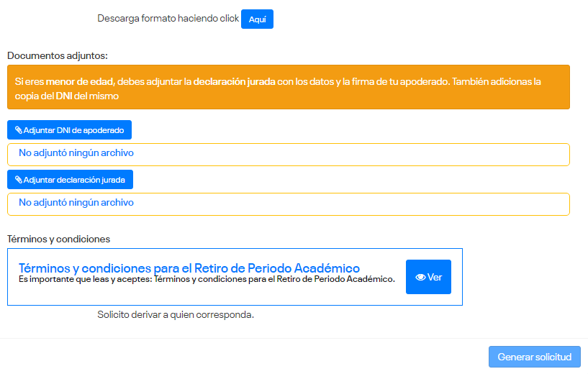The width and height of the screenshot is (588, 374).
Task: Click the 'Es importante que leas y aceptes' description
Action: pyautogui.click(x=207, y=279)
